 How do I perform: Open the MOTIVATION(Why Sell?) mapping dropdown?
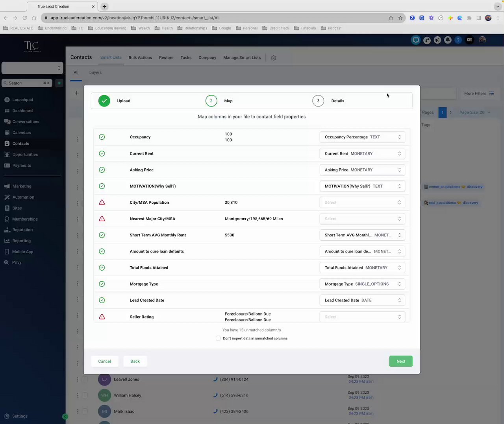click(362, 186)
